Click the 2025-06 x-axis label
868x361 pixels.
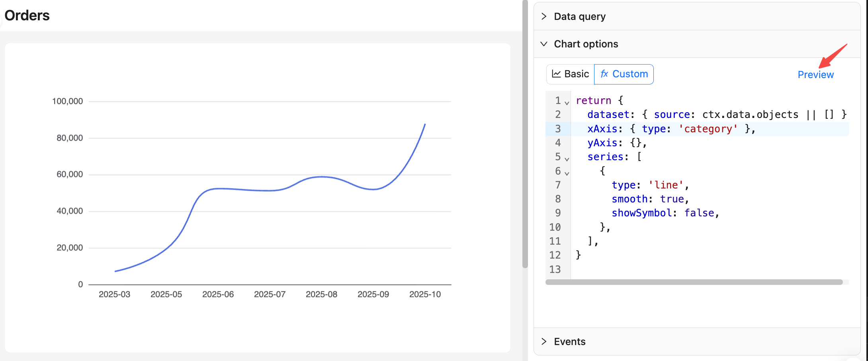pyautogui.click(x=218, y=294)
